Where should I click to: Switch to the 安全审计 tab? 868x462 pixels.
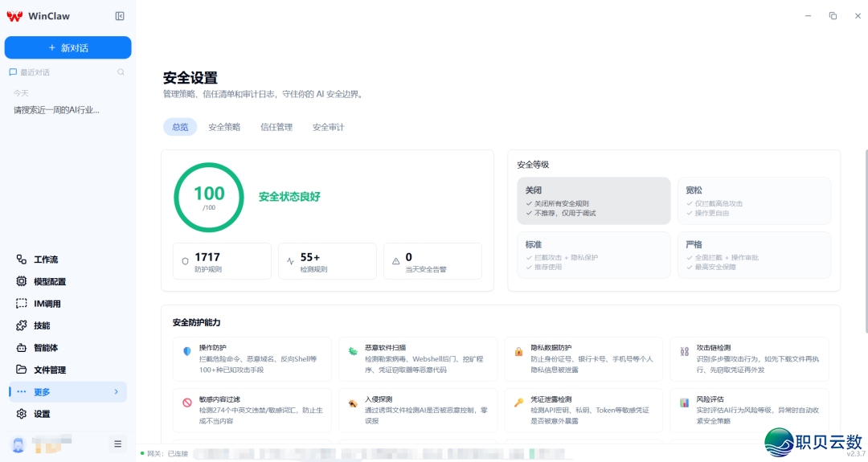coord(328,127)
